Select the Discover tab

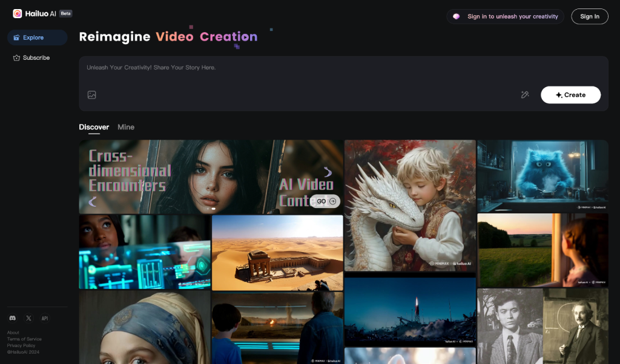click(94, 127)
